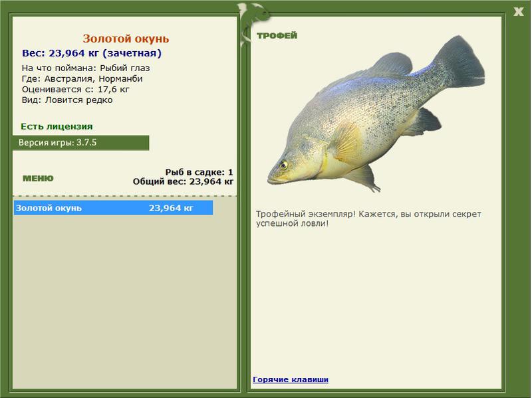
Task: Click the 'Есть лицензия' label
Action: 57,126
